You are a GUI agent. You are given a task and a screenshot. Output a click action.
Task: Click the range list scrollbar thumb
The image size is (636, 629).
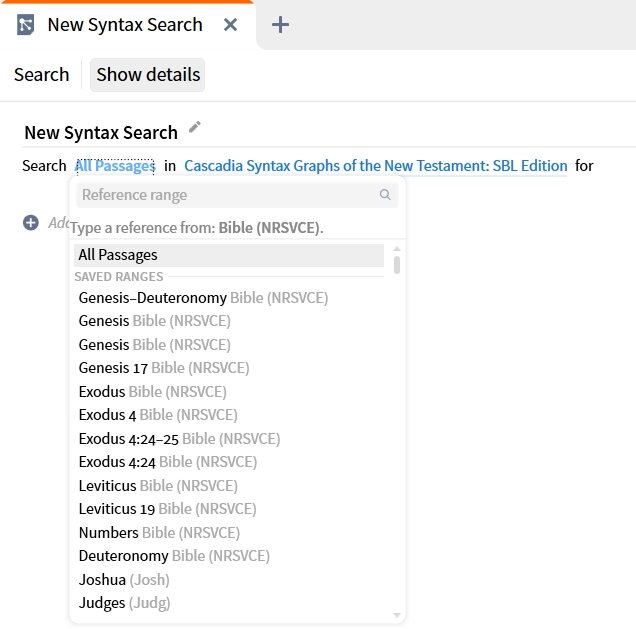pos(397,265)
